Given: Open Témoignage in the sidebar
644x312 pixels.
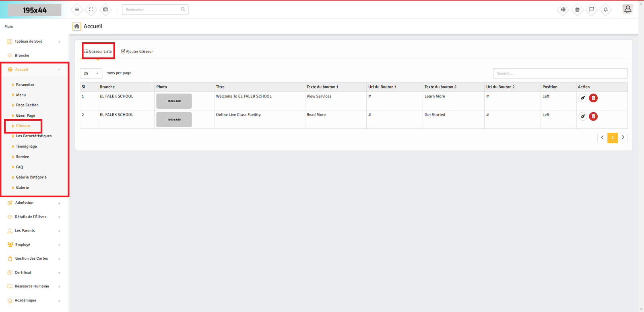Looking at the screenshot, I should (26, 147).
